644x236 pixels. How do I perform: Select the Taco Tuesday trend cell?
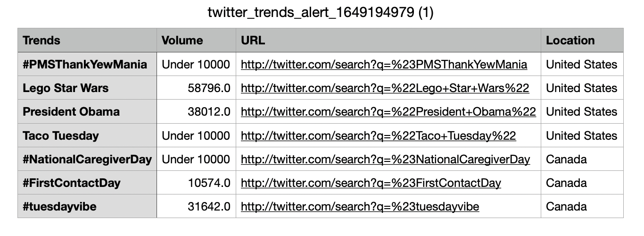coord(87,135)
